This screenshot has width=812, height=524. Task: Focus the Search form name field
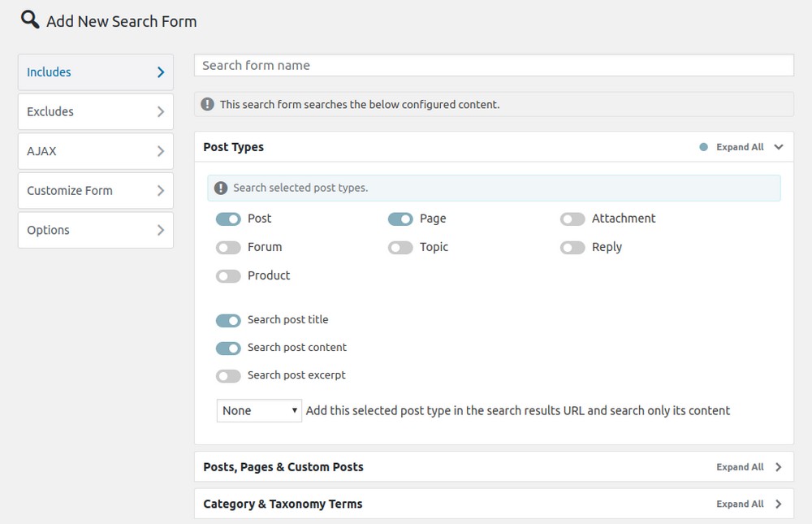click(x=494, y=66)
